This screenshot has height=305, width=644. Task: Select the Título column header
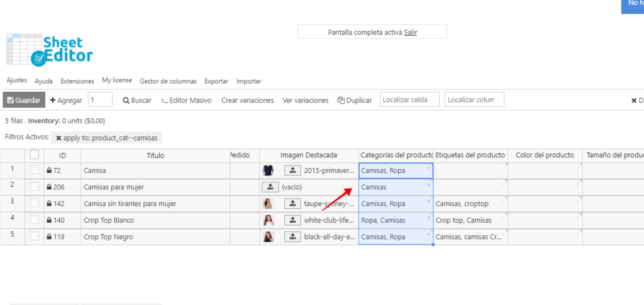point(155,155)
